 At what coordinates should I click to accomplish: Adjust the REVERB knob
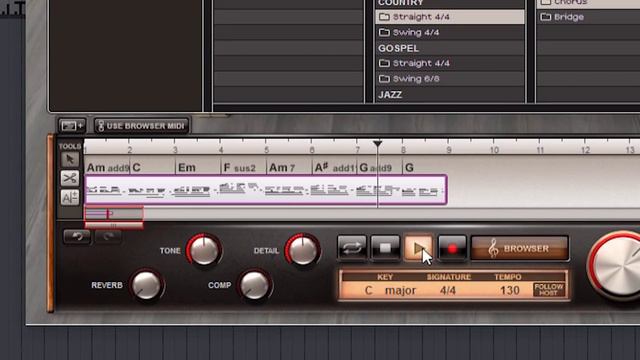[x=147, y=285]
